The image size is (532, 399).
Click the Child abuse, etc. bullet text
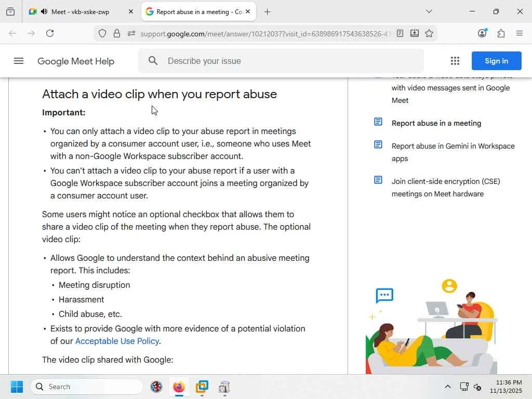[x=90, y=314]
